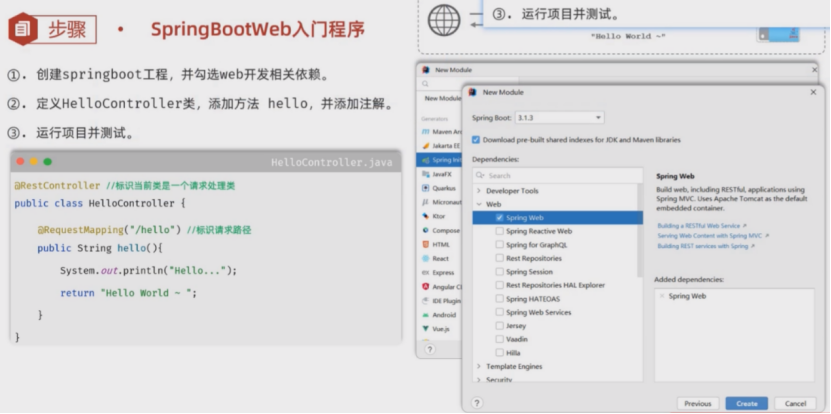Collapse the Web dependency category

click(479, 204)
